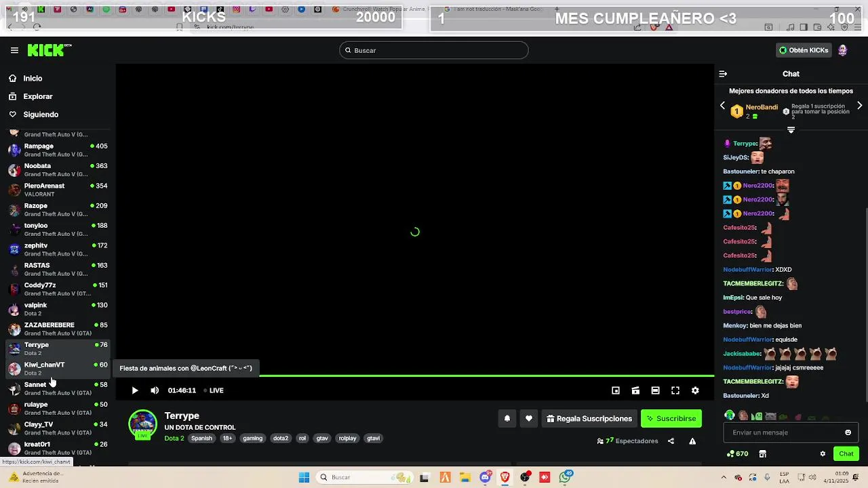The width and height of the screenshot is (868, 488).
Task: Click Terrype channel avatar
Action: tap(142, 424)
